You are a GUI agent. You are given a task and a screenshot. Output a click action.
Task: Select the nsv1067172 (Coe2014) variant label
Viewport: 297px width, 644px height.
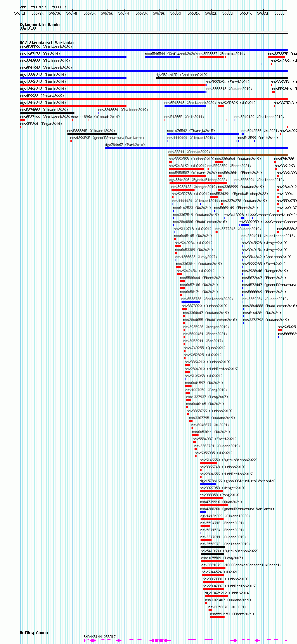(x=40, y=54)
